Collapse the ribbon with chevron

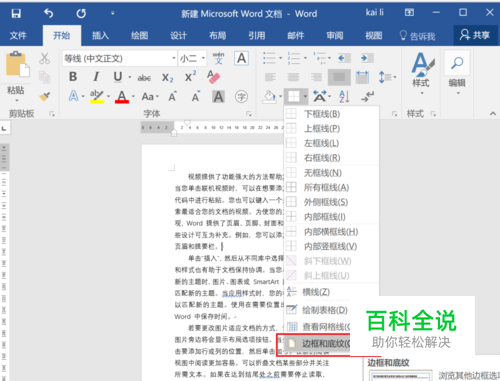pos(493,114)
